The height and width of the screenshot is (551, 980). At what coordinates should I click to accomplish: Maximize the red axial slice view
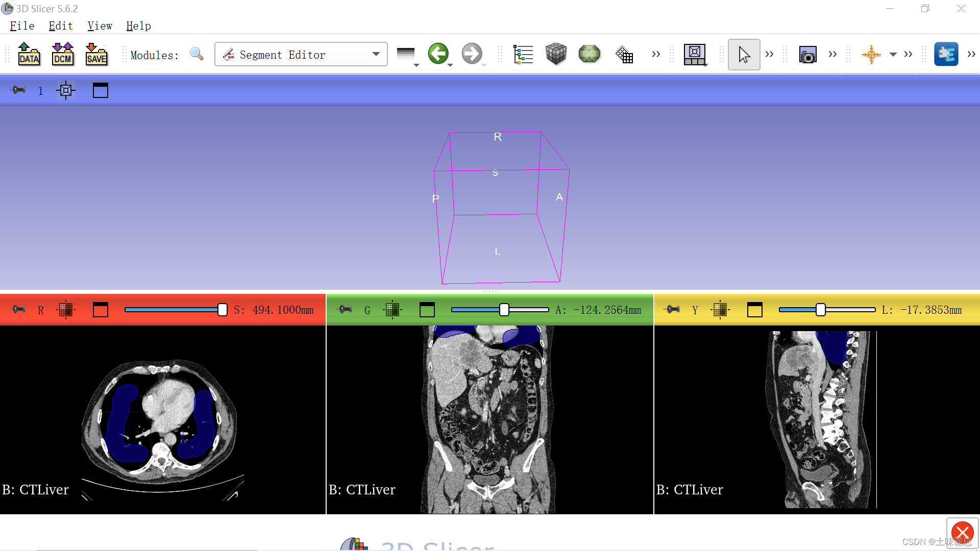(x=100, y=310)
